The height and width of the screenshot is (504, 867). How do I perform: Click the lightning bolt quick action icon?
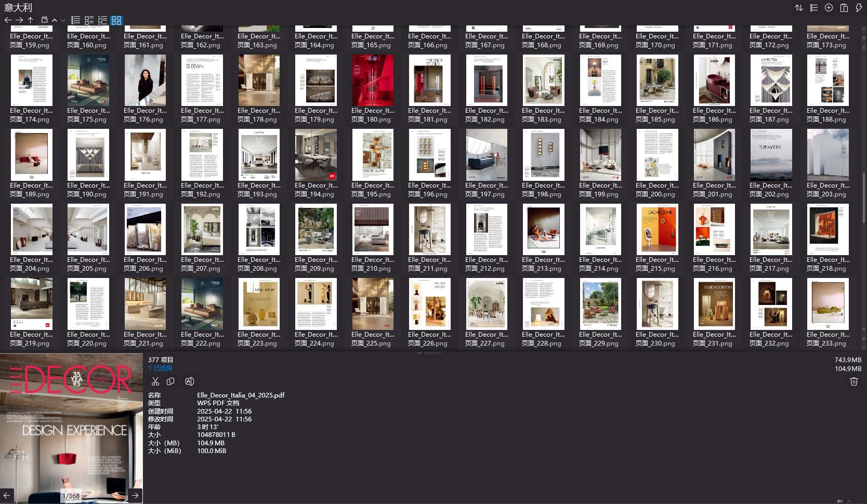859,8
